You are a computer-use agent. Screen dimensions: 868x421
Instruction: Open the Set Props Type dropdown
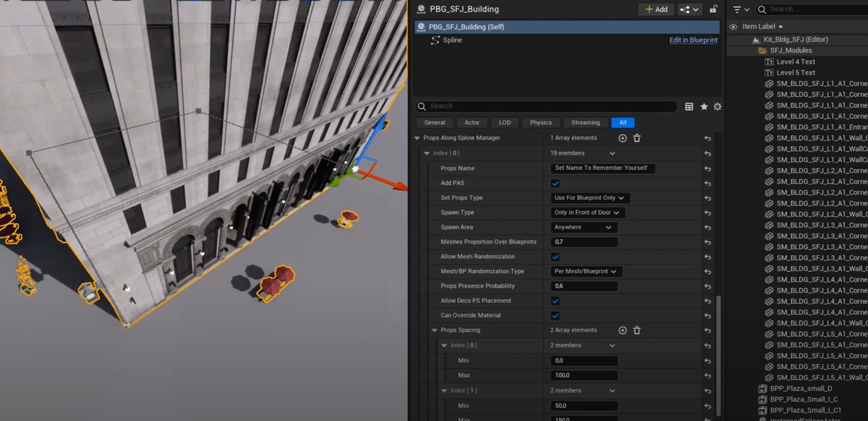[x=590, y=198]
